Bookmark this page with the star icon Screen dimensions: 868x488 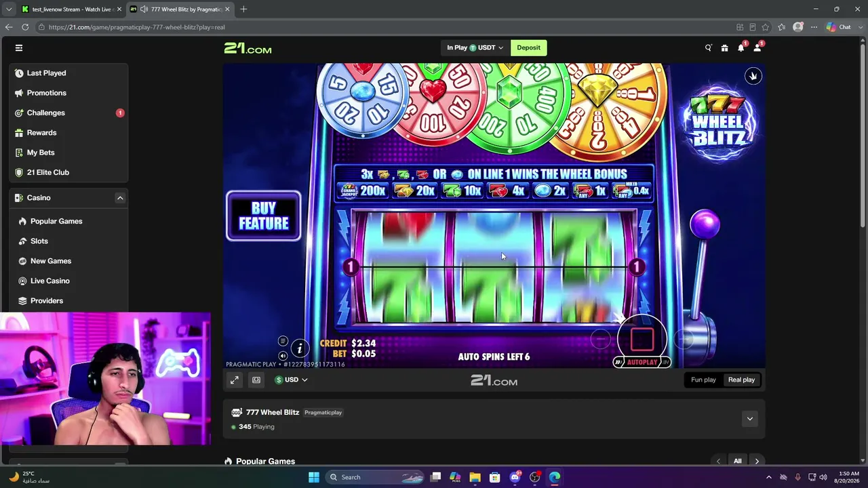click(x=766, y=27)
